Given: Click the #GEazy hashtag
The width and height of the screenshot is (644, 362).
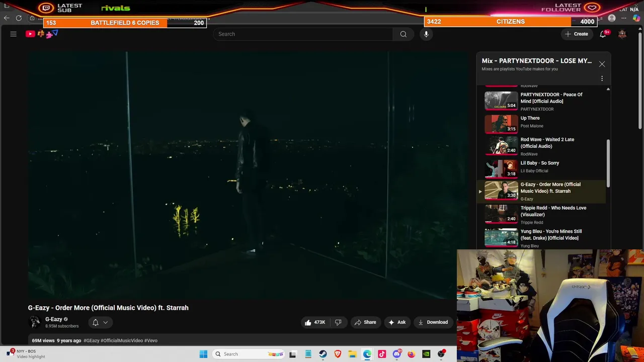Looking at the screenshot, I should 92,340.
